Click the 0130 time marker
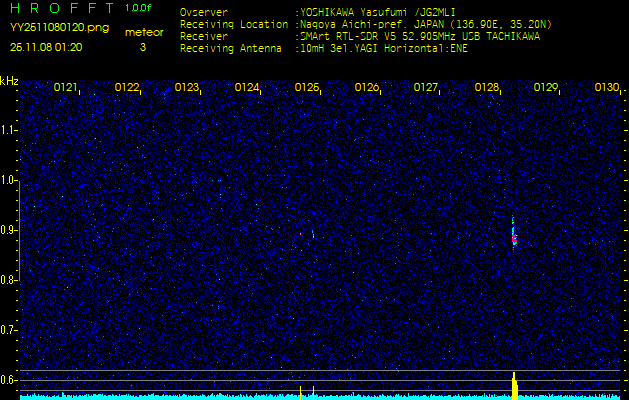Image resolution: width=629 pixels, height=400 pixels. 607,87
